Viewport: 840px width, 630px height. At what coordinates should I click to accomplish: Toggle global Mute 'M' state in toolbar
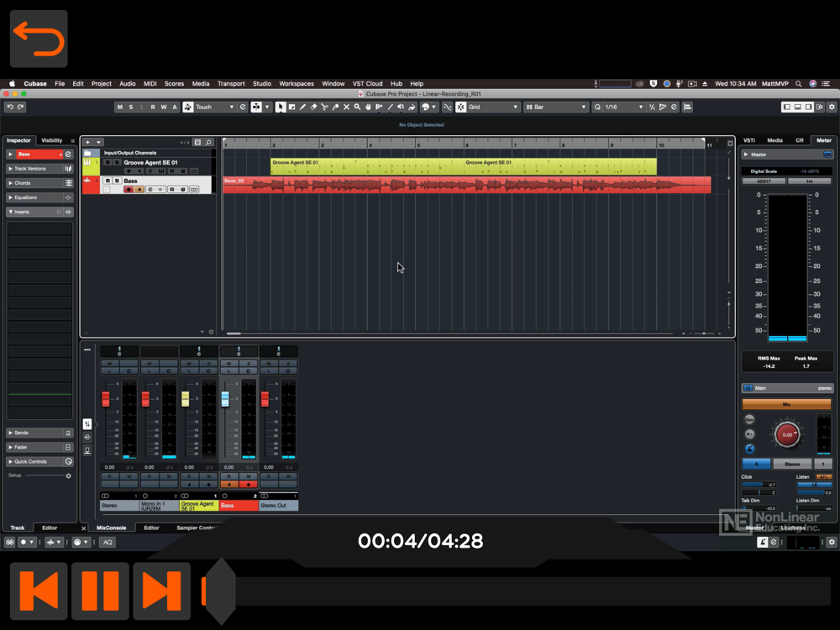119,108
